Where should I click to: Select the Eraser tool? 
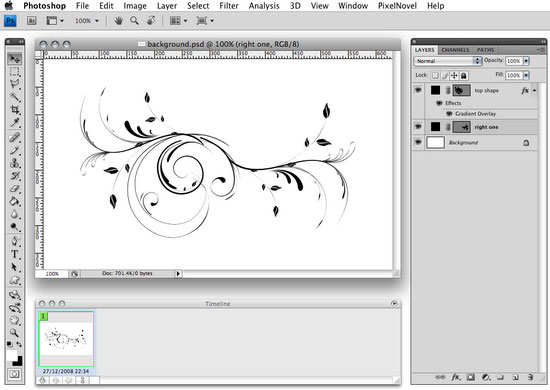(x=14, y=189)
